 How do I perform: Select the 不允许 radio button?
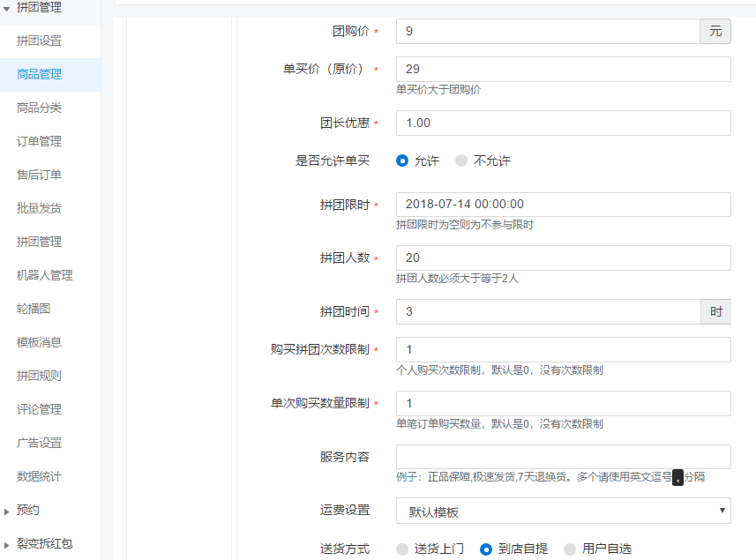click(x=461, y=161)
